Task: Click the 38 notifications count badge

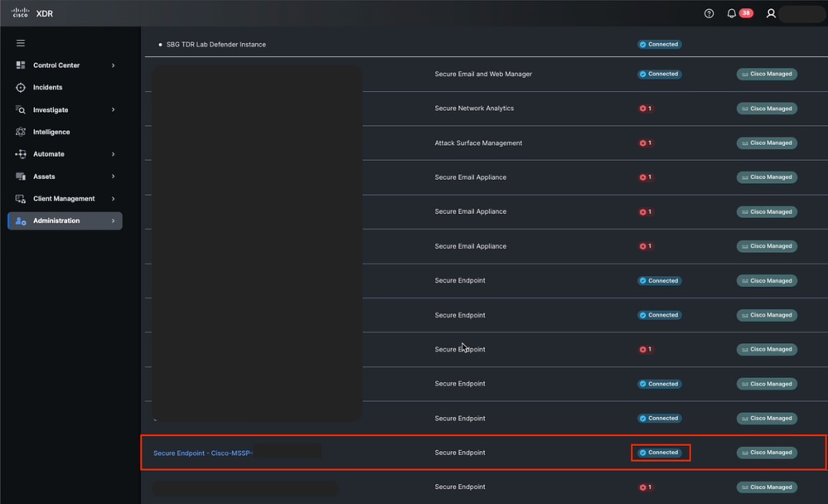Action: [x=746, y=13]
